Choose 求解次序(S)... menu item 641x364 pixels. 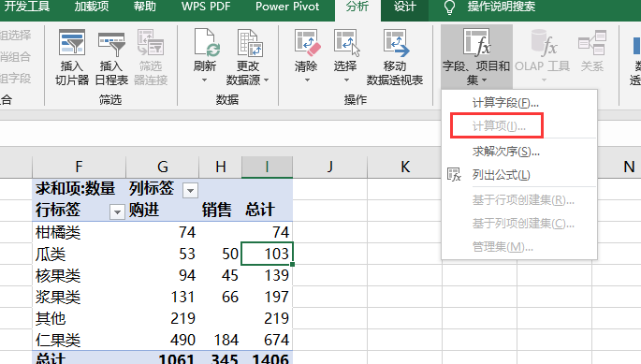(x=519, y=152)
